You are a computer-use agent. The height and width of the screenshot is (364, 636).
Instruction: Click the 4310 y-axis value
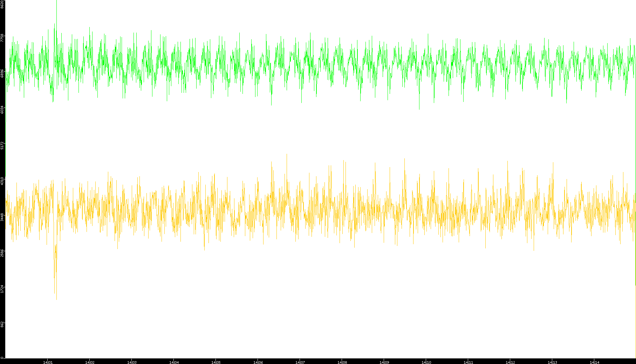click(x=2, y=181)
